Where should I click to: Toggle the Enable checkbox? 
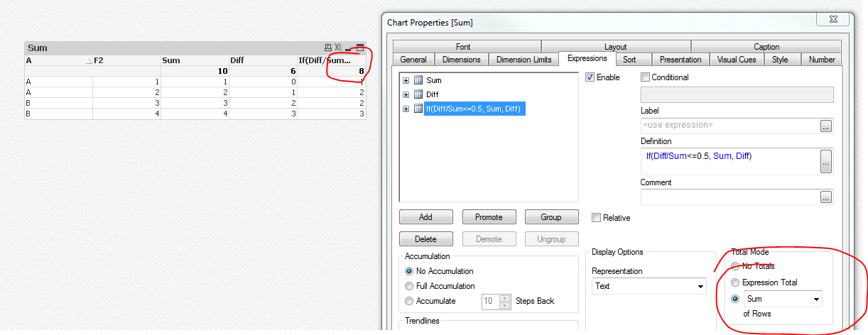coord(590,77)
